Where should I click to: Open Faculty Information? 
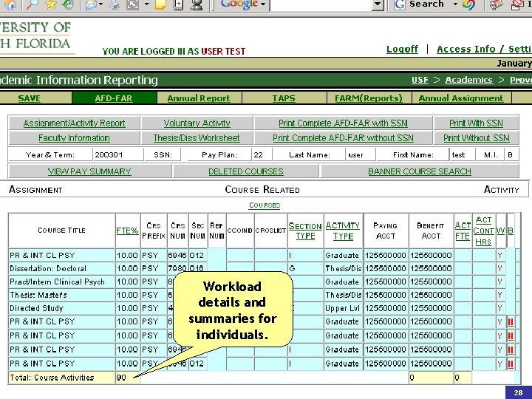74,138
